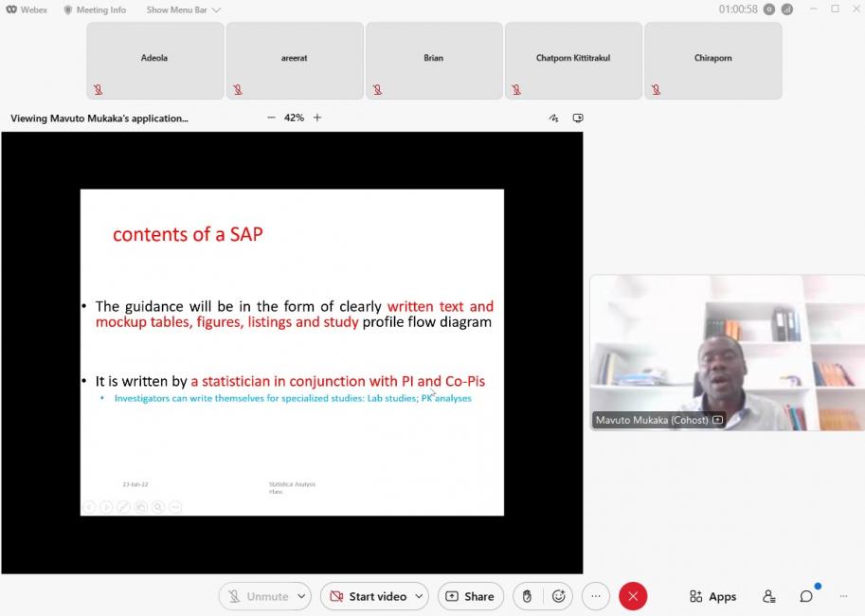This screenshot has width=865, height=616.
Task: Raise hand with the hand icon
Action: pyautogui.click(x=527, y=596)
